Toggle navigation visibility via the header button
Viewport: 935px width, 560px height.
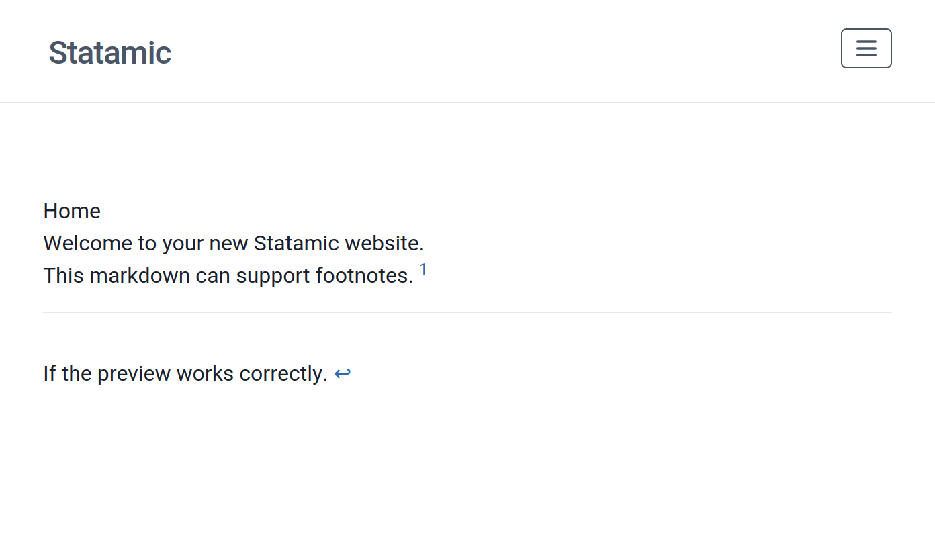[866, 48]
